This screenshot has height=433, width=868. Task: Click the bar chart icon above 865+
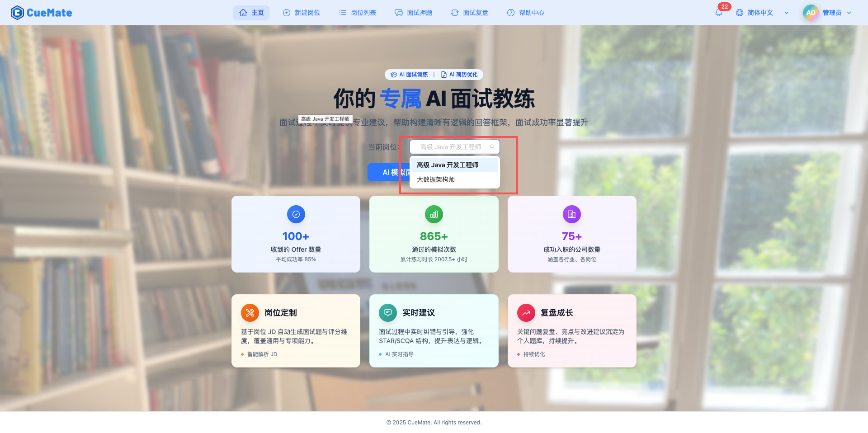(434, 214)
